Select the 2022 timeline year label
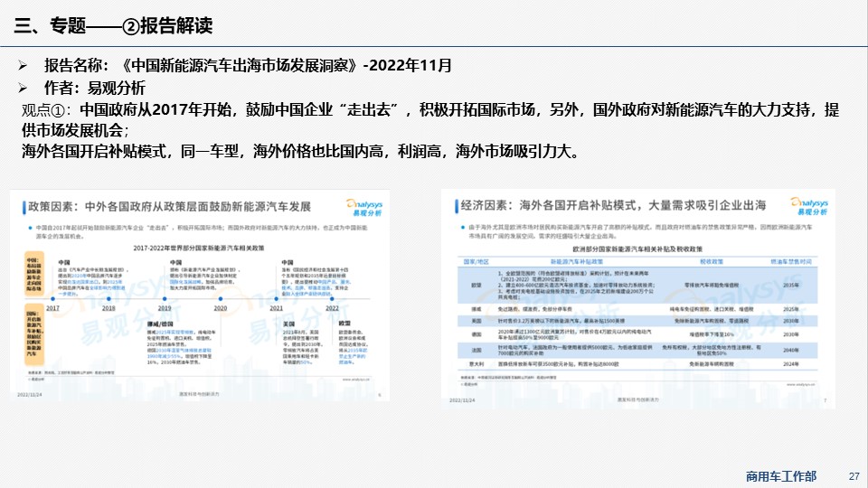Screen dimensions: 868x488 tap(332, 308)
